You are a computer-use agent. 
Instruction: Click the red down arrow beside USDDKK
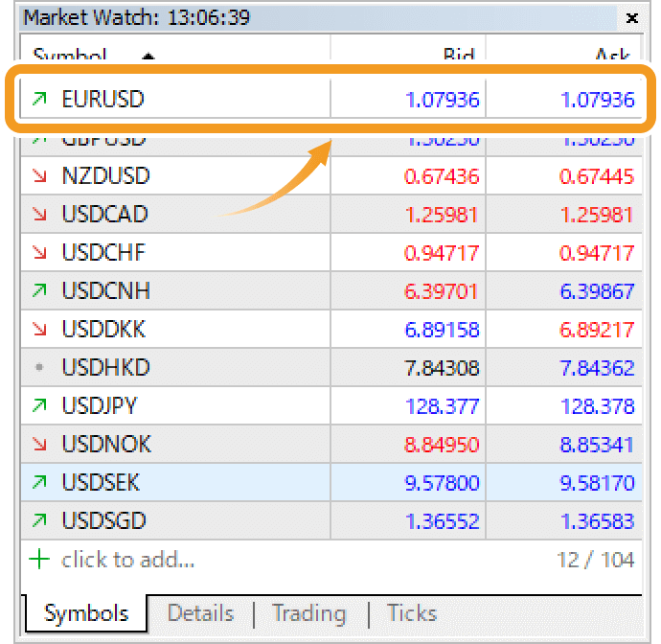[39, 329]
